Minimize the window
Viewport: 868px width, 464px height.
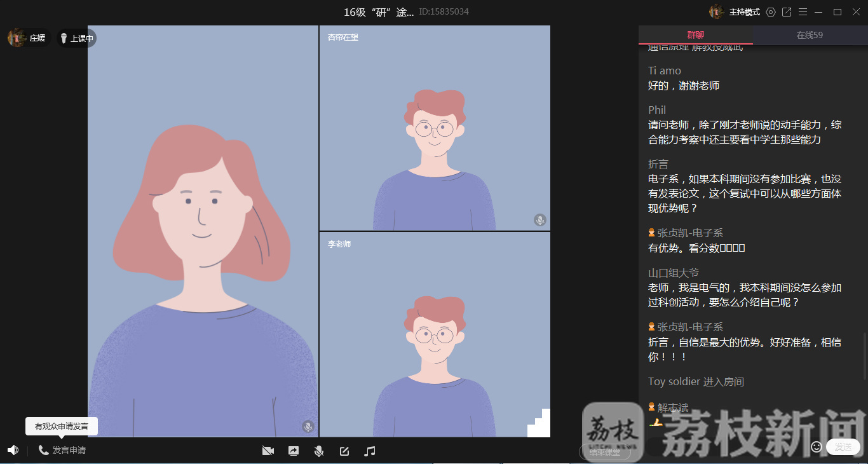[x=819, y=12]
